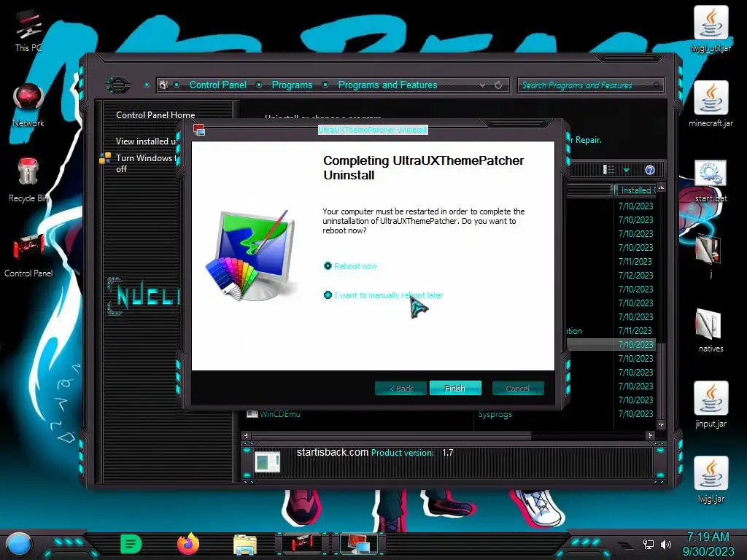Open Turn Windows features on or off
The width and height of the screenshot is (747, 560).
[146, 163]
